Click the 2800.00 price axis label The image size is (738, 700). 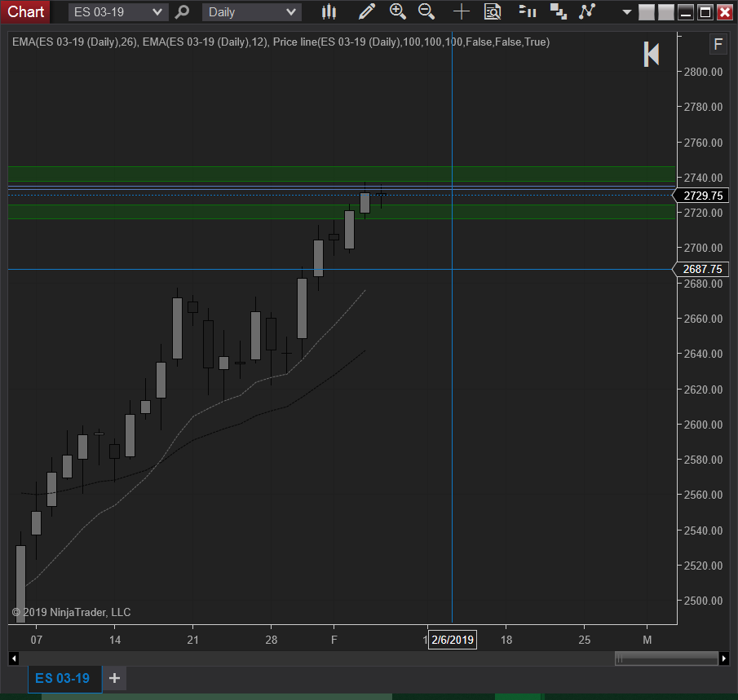703,72
